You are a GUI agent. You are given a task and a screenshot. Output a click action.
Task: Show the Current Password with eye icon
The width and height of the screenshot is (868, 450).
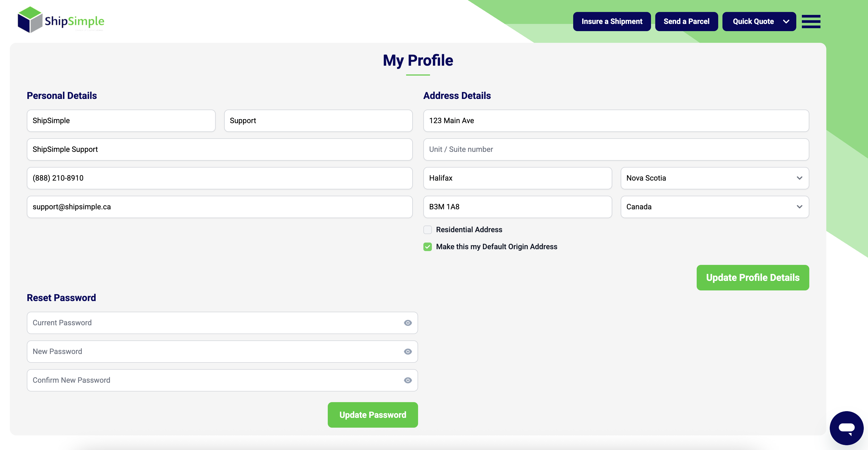pos(408,323)
